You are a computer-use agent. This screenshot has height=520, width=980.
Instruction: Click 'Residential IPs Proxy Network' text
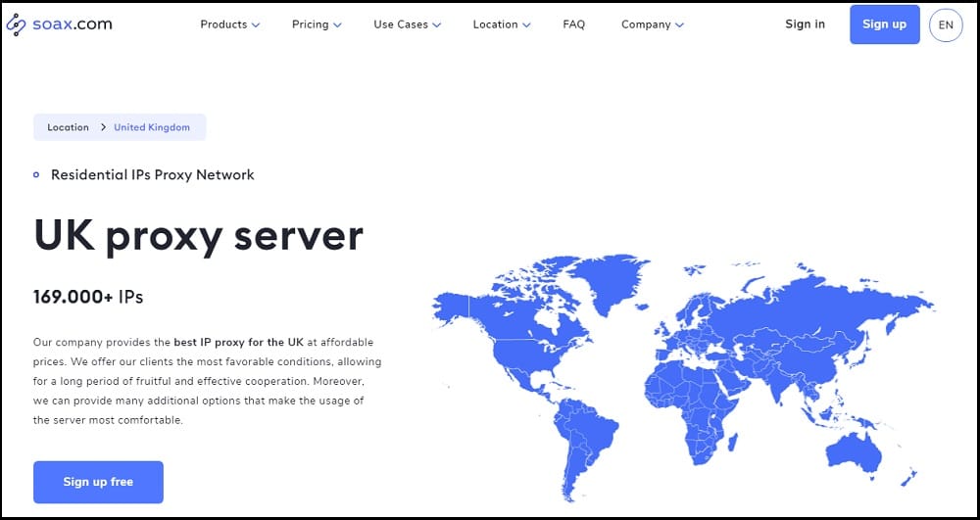tap(153, 174)
